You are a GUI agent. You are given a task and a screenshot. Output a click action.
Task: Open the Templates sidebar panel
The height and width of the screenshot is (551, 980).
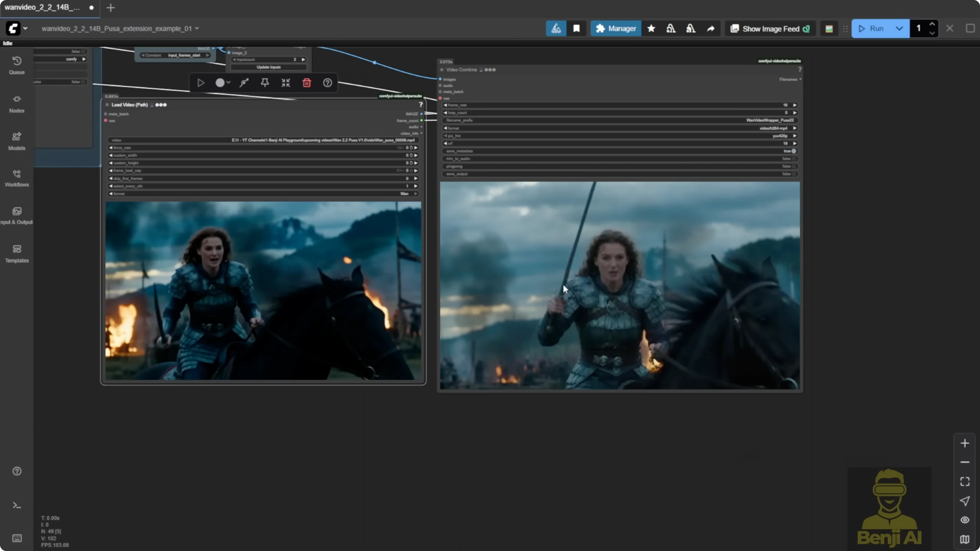[17, 254]
